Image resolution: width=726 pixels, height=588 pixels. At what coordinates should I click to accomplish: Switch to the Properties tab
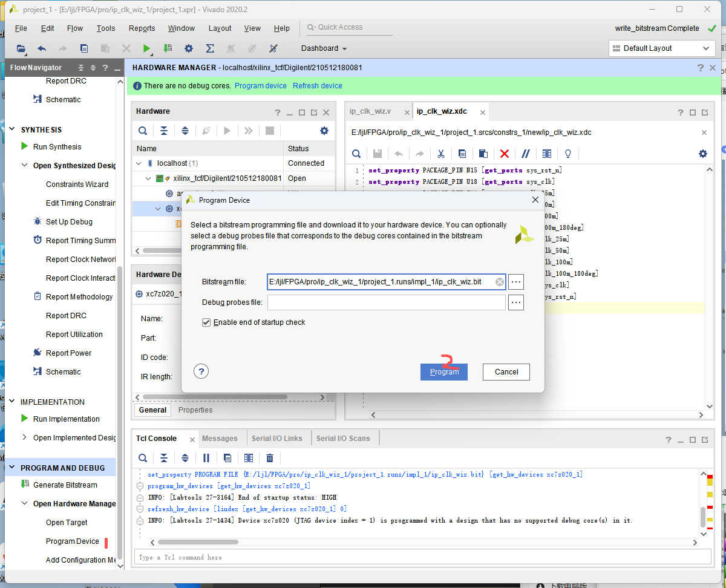[195, 410]
